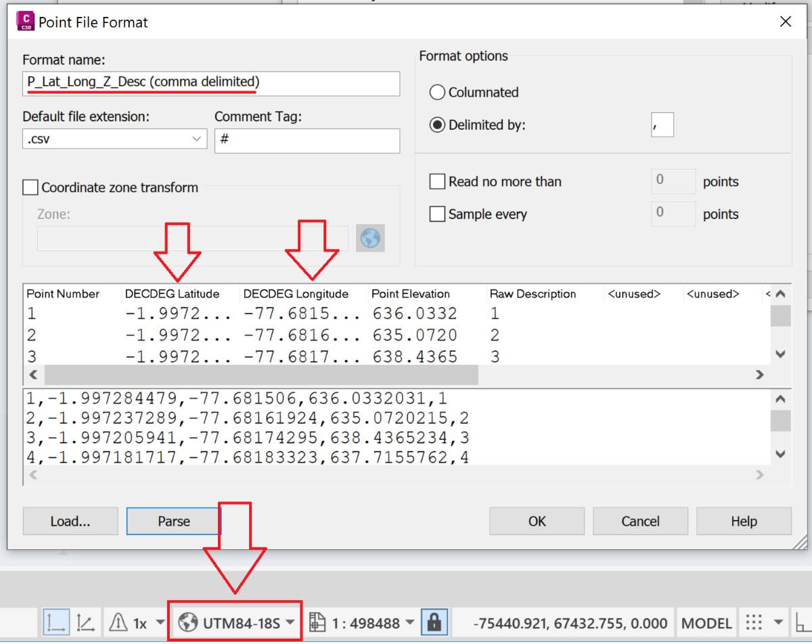Open the coordinate zone globe picker
This screenshot has width=812, height=644.
pos(370,238)
